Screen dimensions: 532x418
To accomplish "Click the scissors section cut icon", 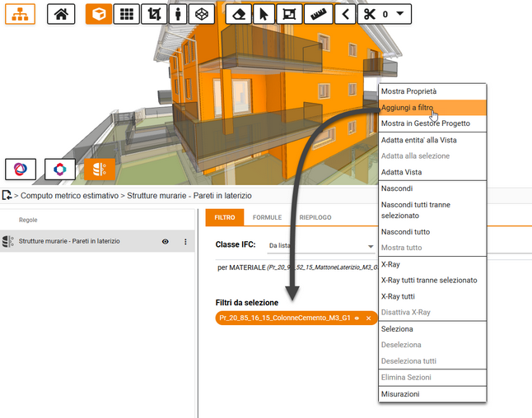I will click(x=370, y=14).
